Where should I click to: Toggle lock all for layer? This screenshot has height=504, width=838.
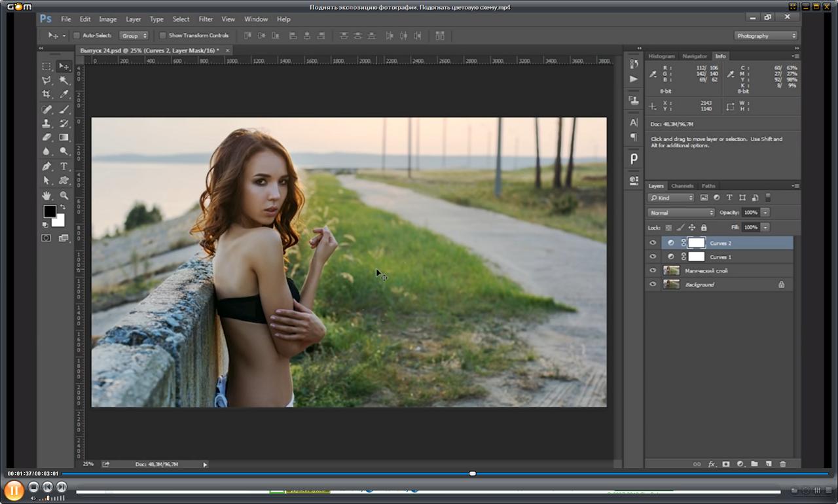[704, 227]
